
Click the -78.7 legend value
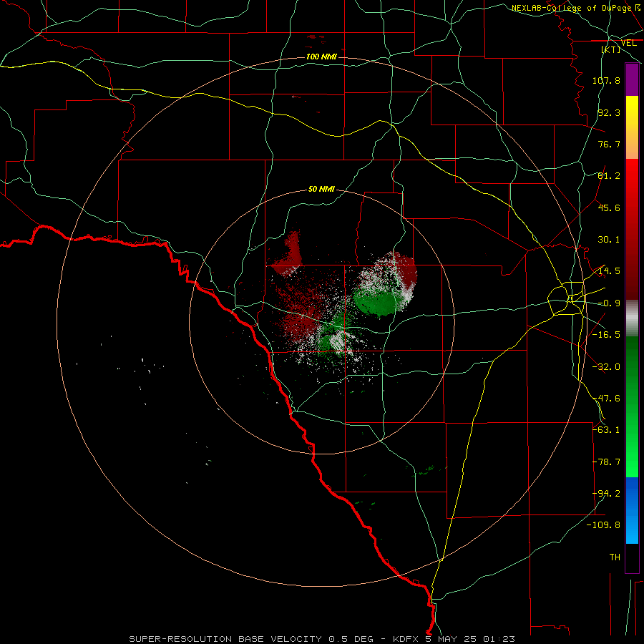pyautogui.click(x=606, y=462)
